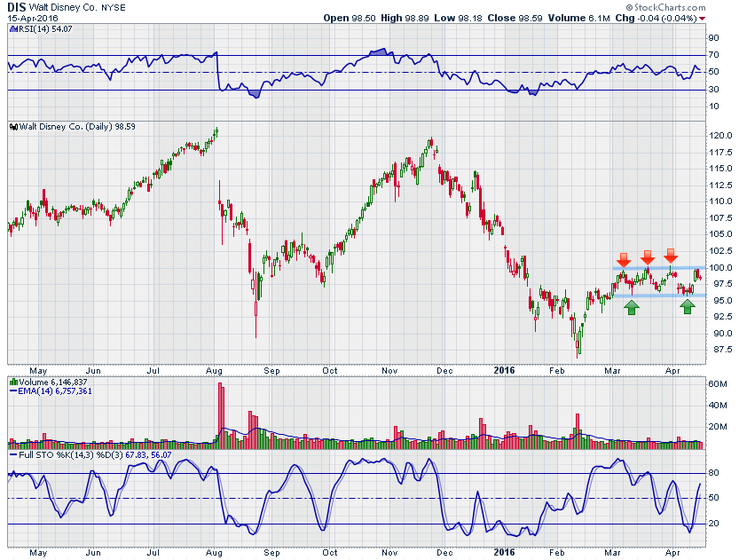Click the Walt Disney Co. (Daily) 98.59 label

77,127
